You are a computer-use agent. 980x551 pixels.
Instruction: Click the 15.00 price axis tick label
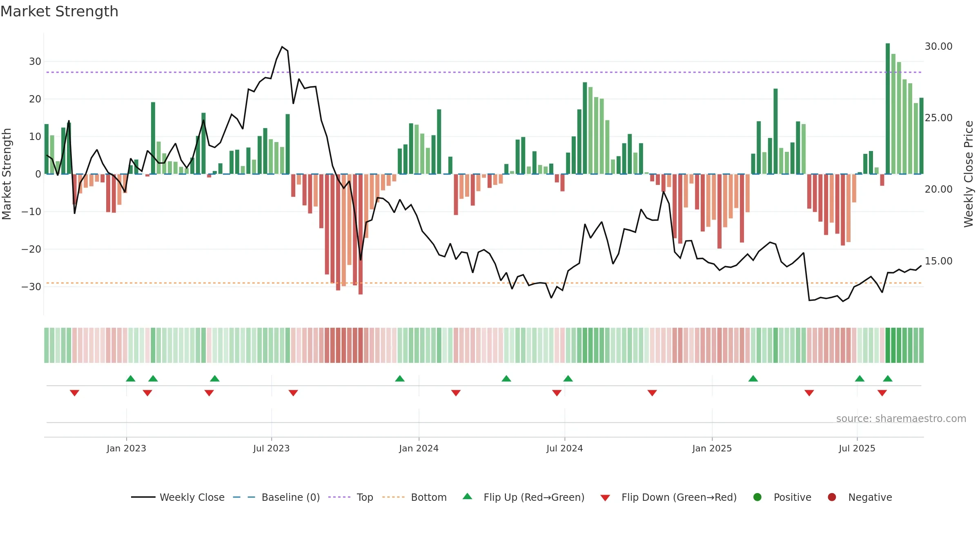click(938, 261)
